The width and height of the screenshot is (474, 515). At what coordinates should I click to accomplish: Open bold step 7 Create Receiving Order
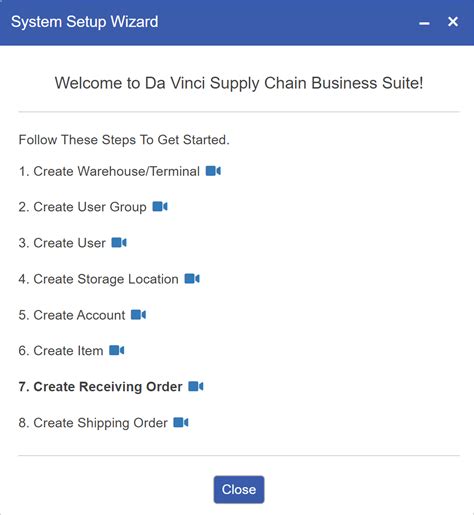100,387
